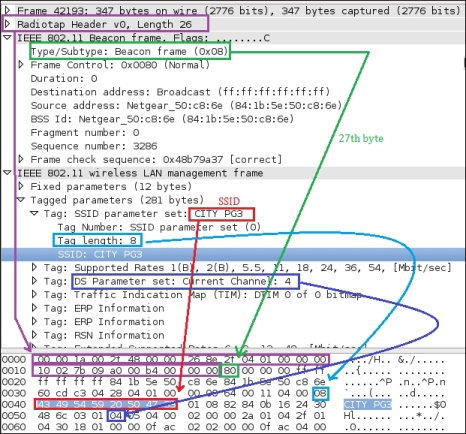Image resolution: width=466 pixels, height=434 pixels.
Task: Select the Tagged parameters (281 bytes) text
Action: point(117,200)
